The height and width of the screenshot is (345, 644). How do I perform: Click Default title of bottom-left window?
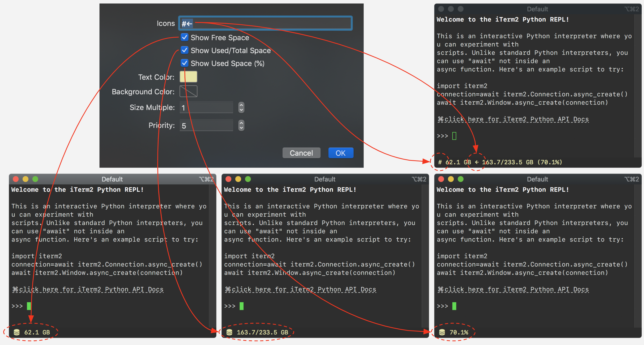coord(112,179)
